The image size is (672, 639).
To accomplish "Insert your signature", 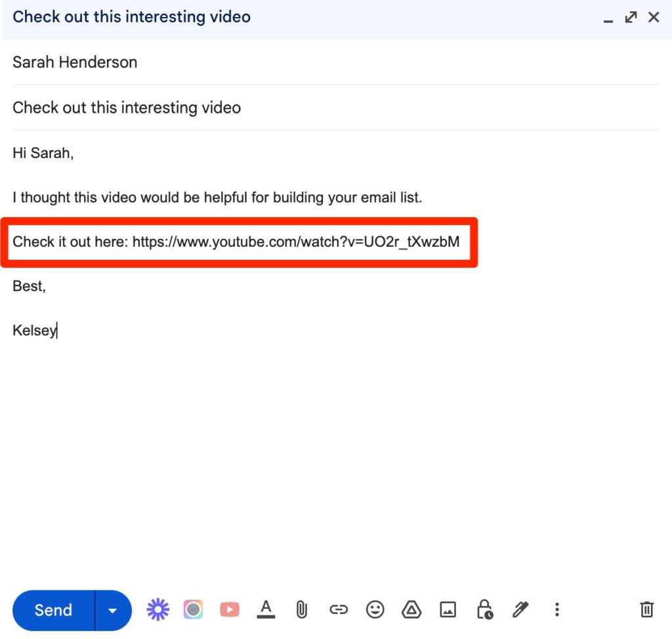I will pyautogui.click(x=520, y=609).
